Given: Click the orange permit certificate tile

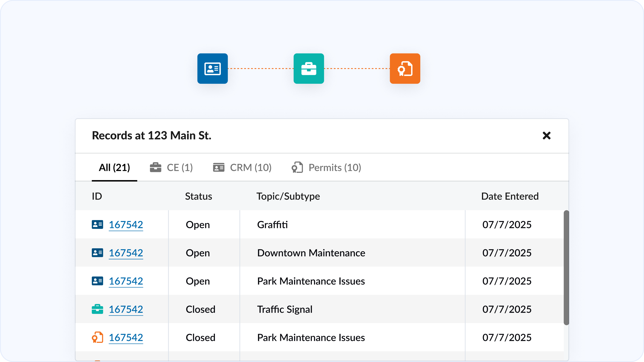Looking at the screenshot, I should [x=405, y=69].
